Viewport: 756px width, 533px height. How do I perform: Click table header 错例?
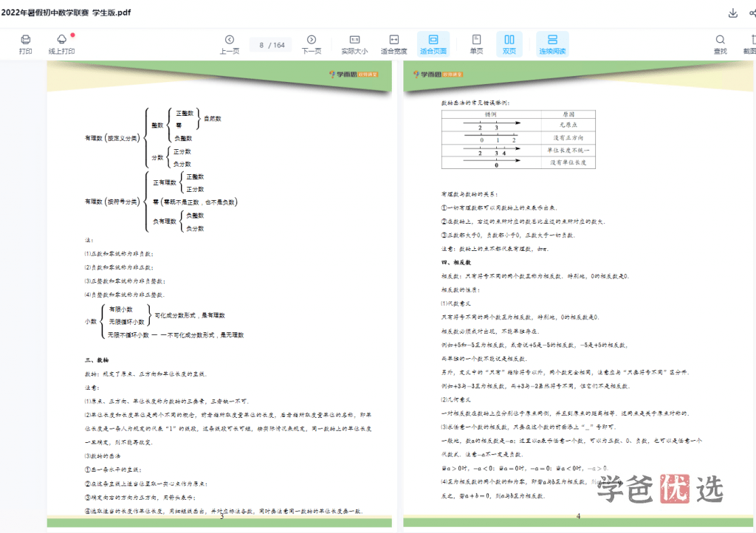[491, 114]
